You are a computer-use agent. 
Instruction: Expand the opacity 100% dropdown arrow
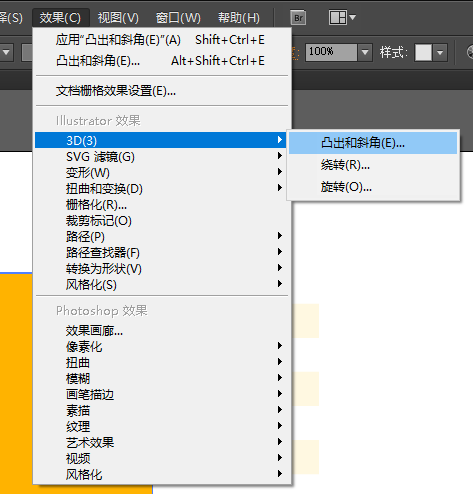point(365,52)
